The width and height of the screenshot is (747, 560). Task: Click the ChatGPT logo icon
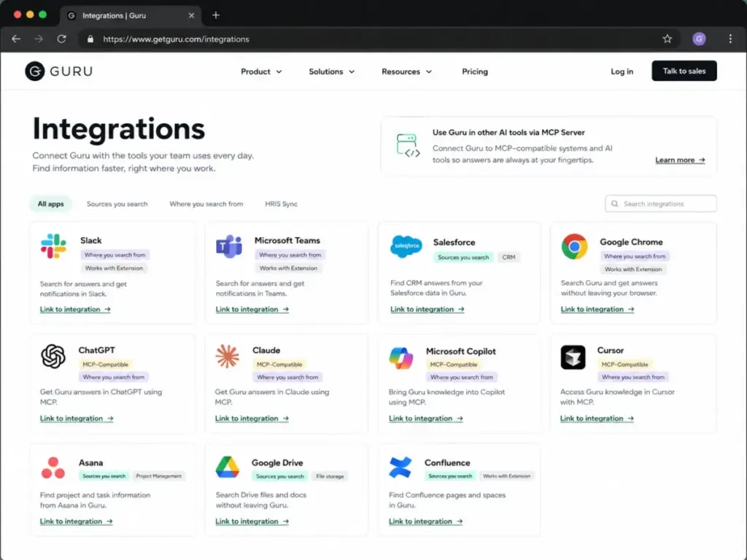[53, 356]
